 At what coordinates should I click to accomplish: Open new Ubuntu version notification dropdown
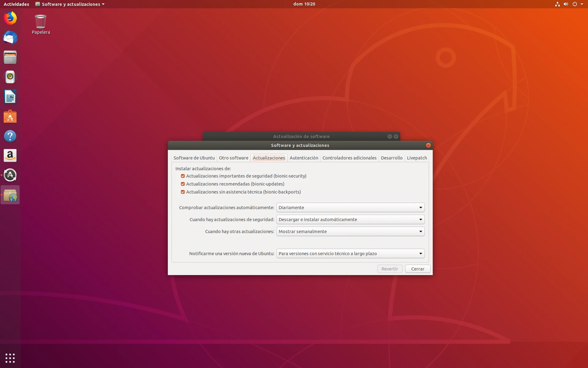coord(350,254)
